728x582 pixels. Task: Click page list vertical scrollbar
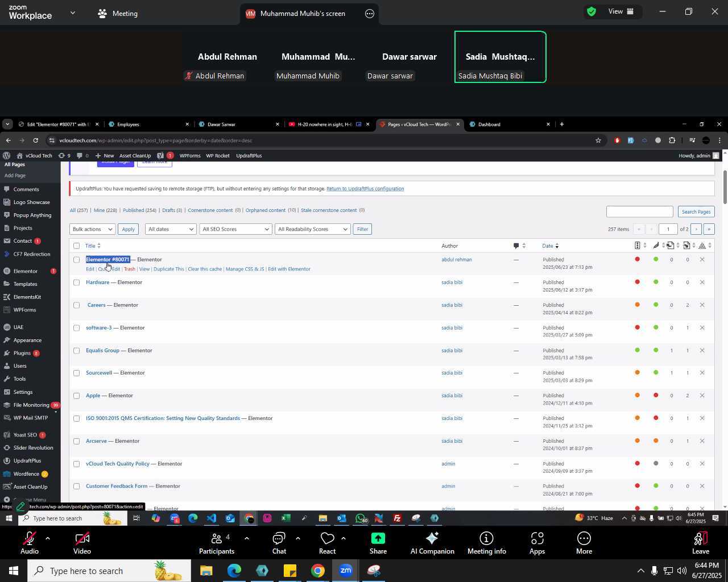click(x=725, y=188)
